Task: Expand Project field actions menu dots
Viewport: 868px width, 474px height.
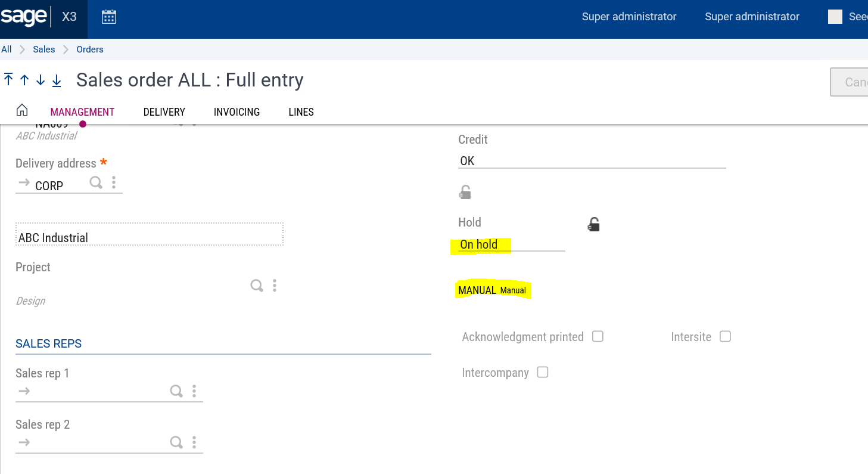Action: (x=275, y=286)
